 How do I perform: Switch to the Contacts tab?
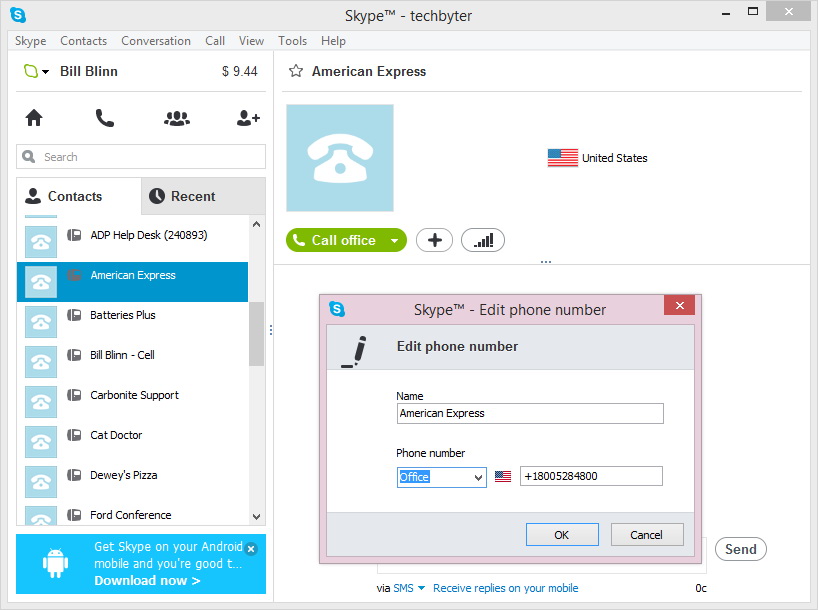(79, 196)
